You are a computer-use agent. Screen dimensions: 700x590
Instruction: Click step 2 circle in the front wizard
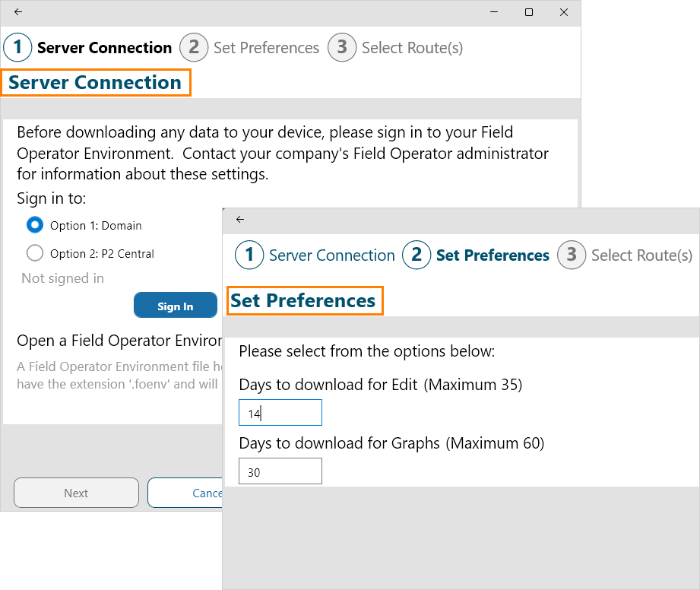[417, 255]
